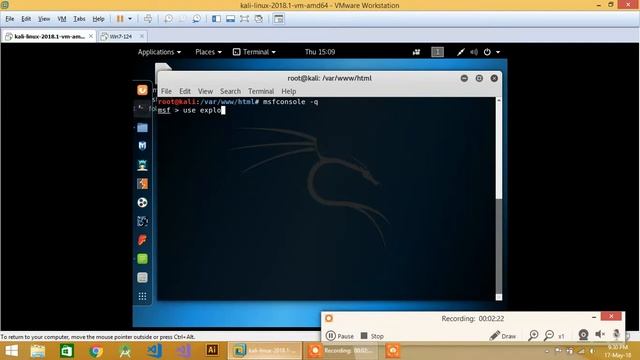Click the console view toolbar icon
This screenshot has height=360, width=640.
pyautogui.click(x=279, y=19)
